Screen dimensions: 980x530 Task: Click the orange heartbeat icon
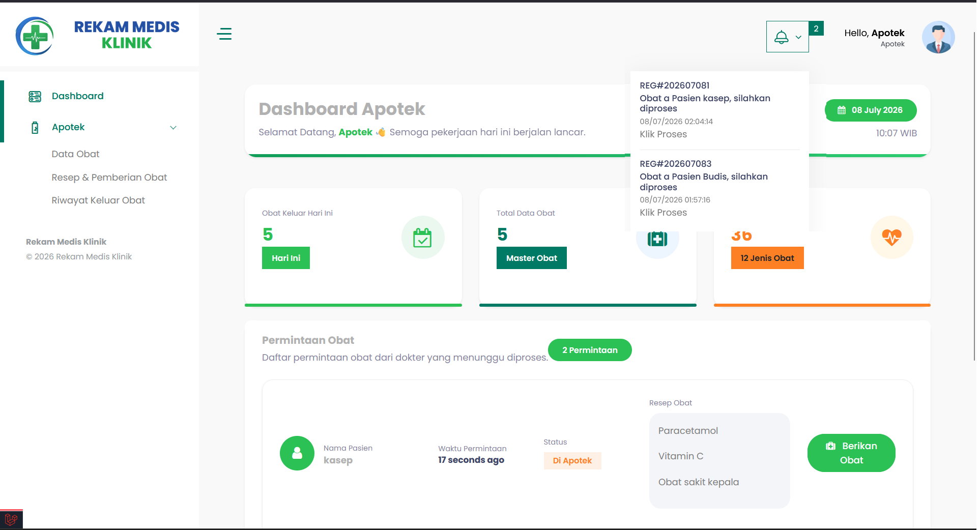891,238
